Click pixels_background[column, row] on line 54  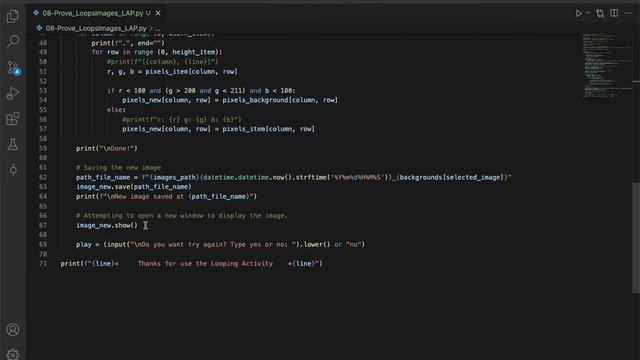click(280, 100)
